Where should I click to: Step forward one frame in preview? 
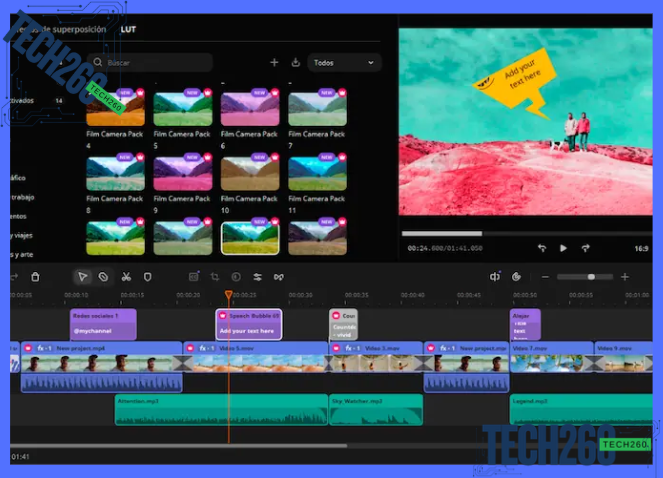(585, 248)
